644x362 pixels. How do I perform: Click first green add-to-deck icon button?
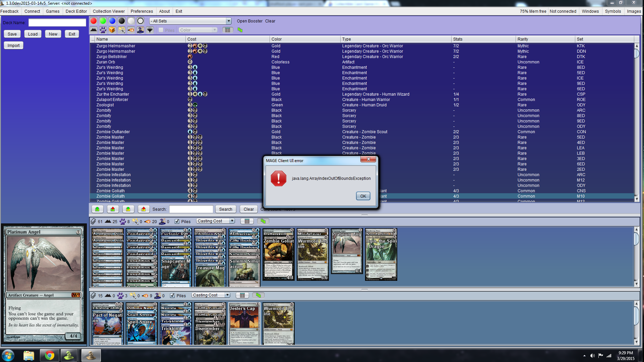(x=97, y=209)
